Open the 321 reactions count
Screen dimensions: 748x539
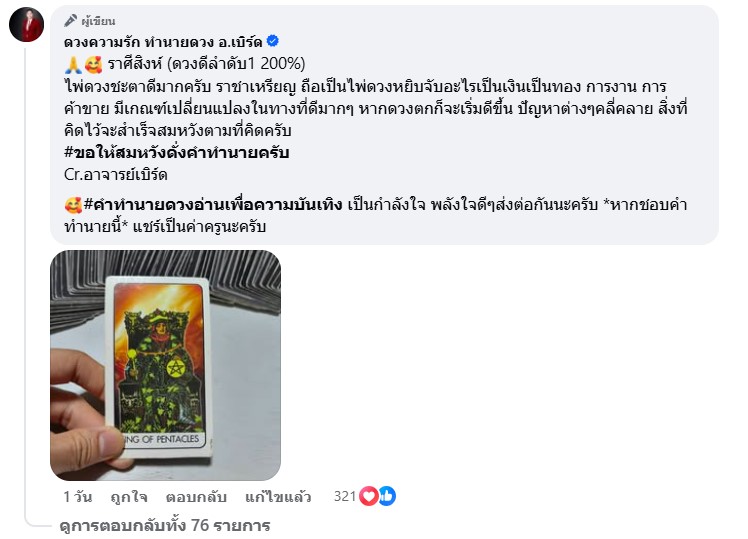[345, 497]
